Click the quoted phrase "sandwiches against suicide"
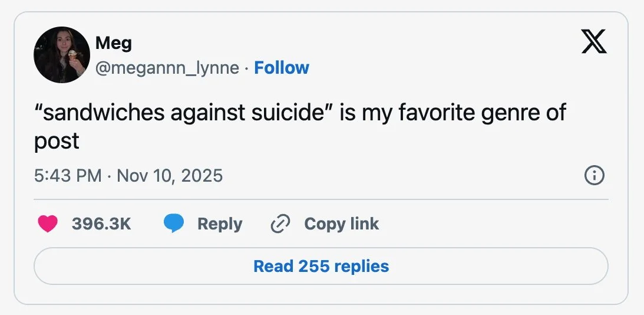 coord(184,112)
